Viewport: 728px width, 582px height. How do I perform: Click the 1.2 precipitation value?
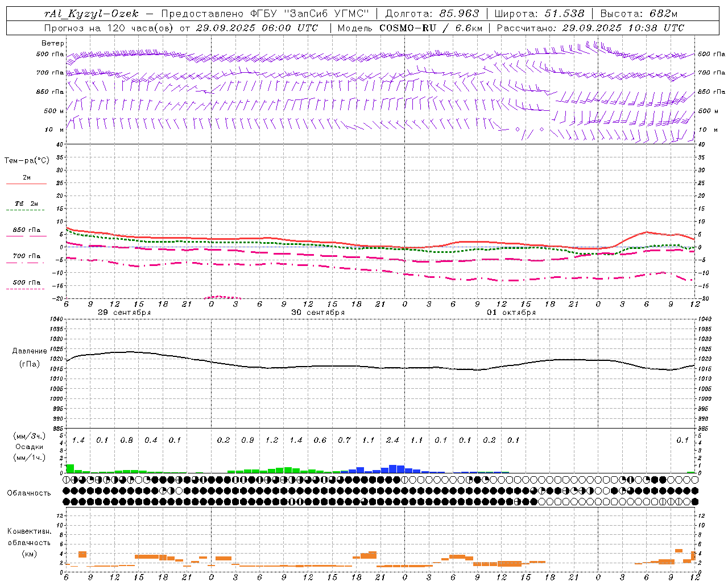pos(272,440)
